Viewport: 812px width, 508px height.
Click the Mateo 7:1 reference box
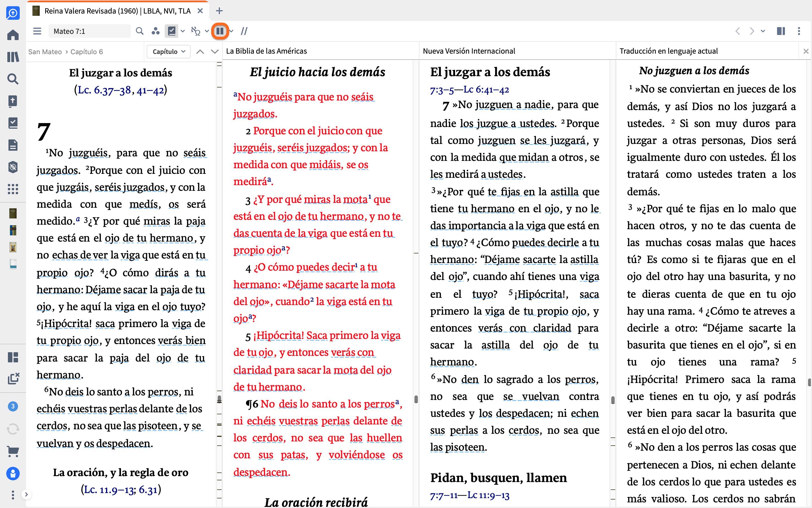click(90, 31)
